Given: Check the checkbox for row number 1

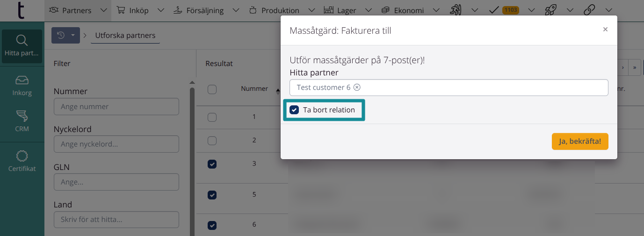Looking at the screenshot, I should (x=212, y=118).
